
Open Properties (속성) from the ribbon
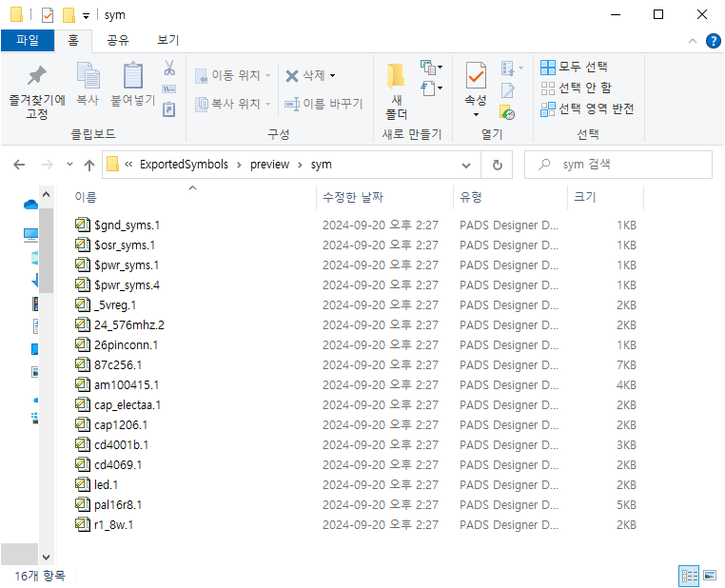(475, 78)
